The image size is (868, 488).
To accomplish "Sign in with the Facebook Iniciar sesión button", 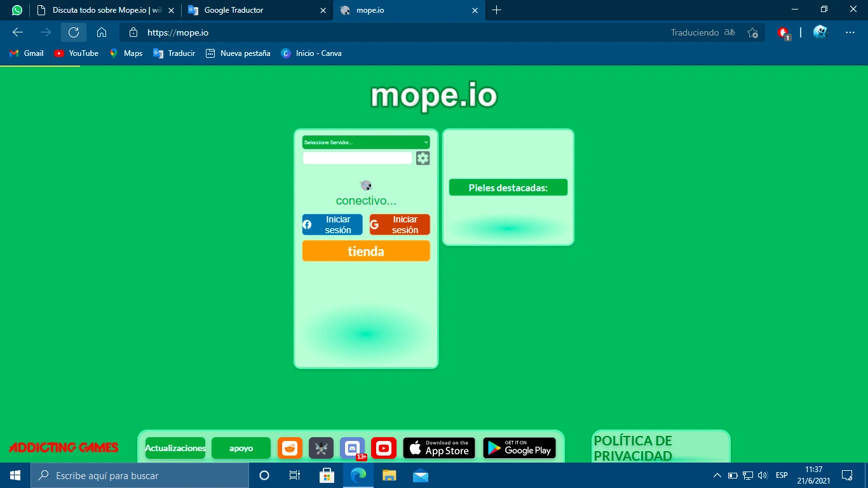I will point(332,224).
